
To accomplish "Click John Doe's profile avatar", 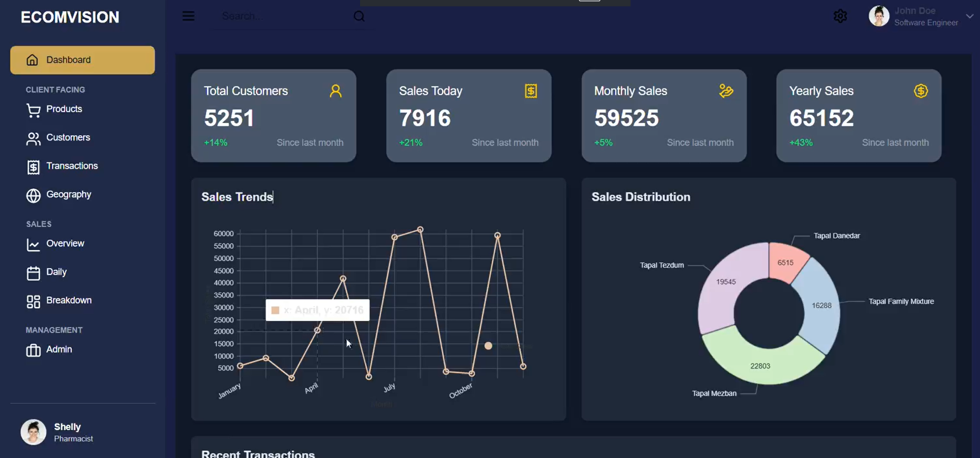I will coord(879,17).
